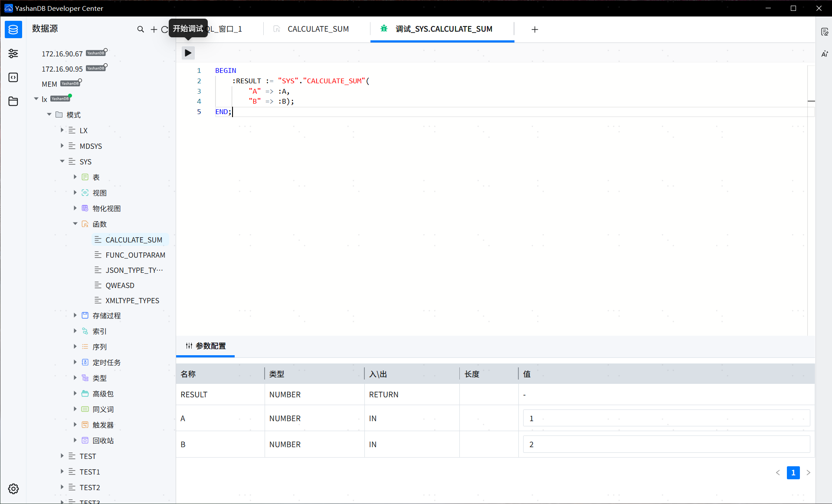Go to next page with right arrow

[x=808, y=473]
